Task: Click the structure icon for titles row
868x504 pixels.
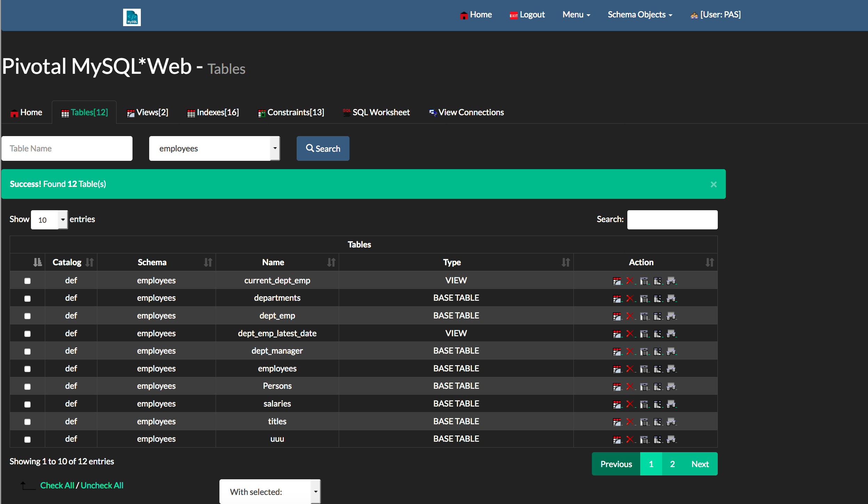Action: 658,422
